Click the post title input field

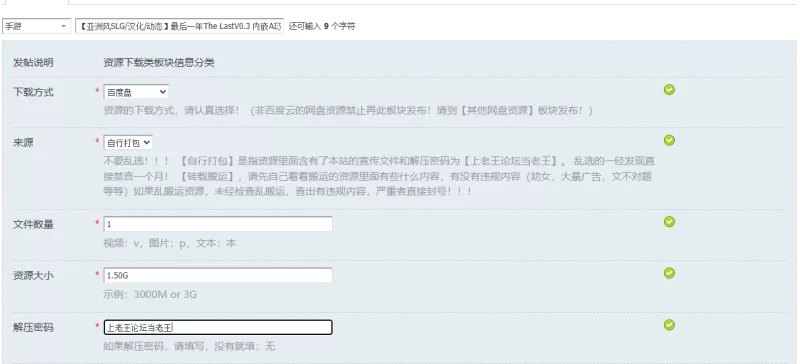coord(179,26)
